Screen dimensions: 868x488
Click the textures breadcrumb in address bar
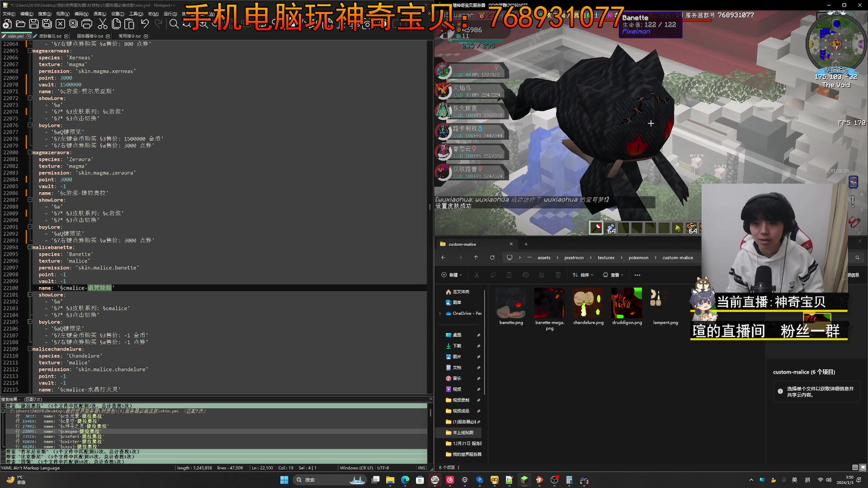[x=606, y=258]
